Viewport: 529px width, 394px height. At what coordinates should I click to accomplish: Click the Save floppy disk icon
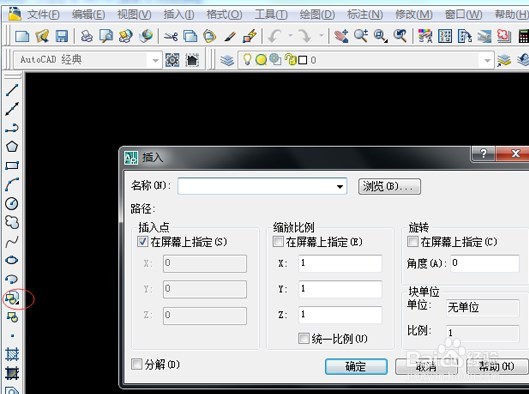[62, 36]
